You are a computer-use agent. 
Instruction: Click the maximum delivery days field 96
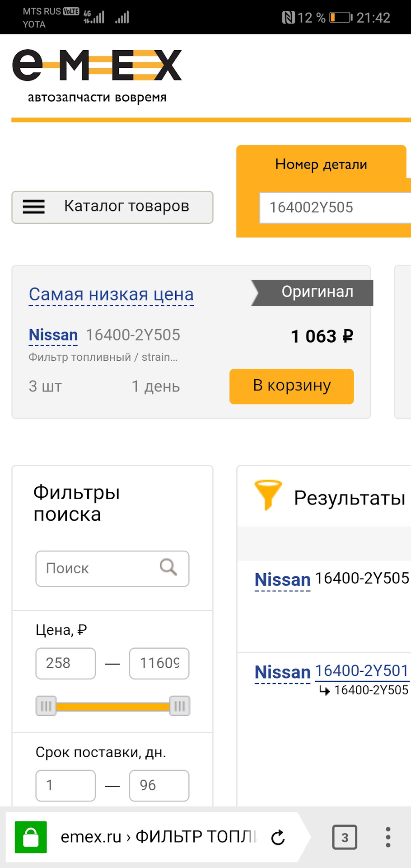pos(159,785)
